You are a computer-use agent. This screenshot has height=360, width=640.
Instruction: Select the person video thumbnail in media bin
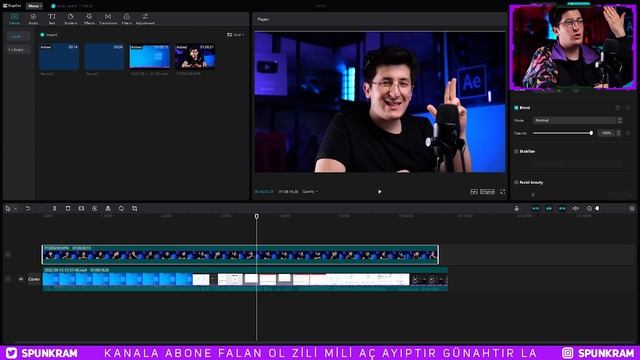pos(195,57)
